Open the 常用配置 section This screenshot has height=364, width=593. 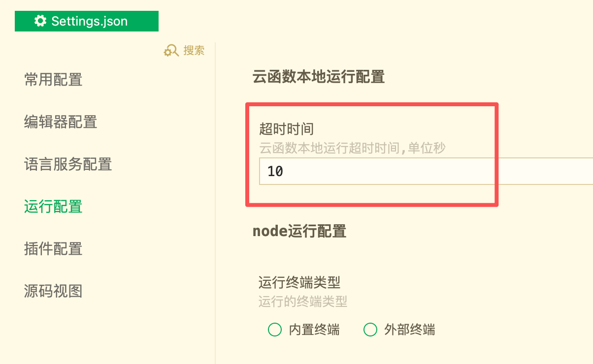53,80
